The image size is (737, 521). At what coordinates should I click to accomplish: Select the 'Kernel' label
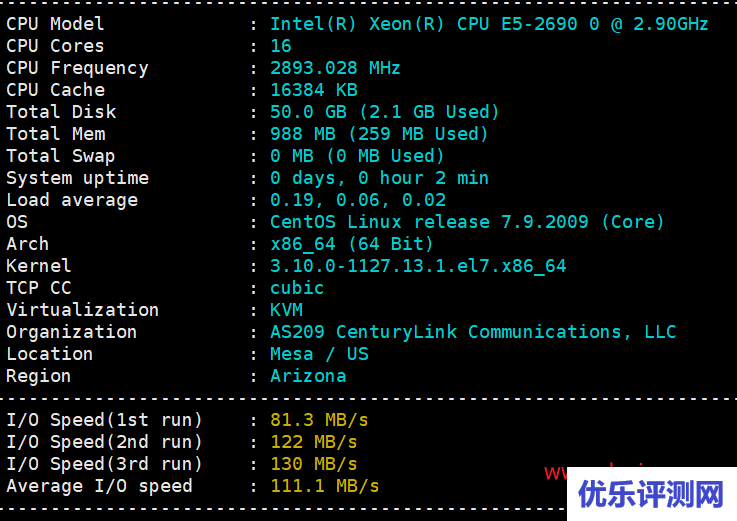click(39, 266)
